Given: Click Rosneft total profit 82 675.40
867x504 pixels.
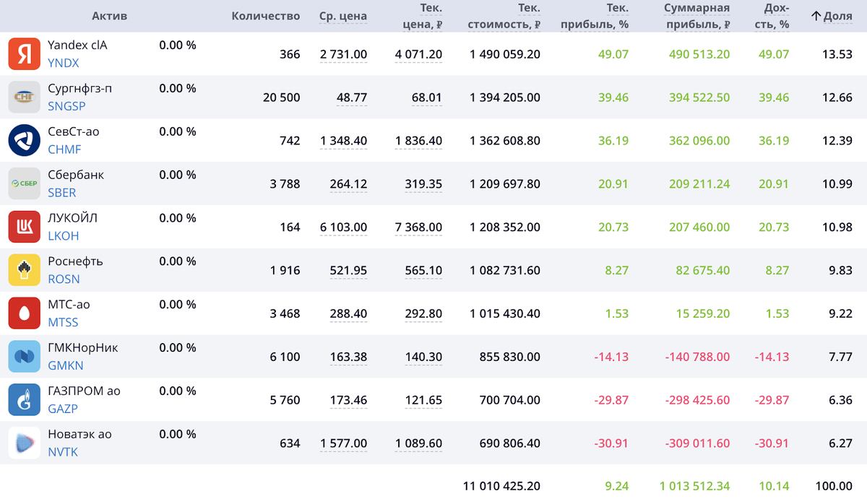Looking at the screenshot, I should point(703,271).
